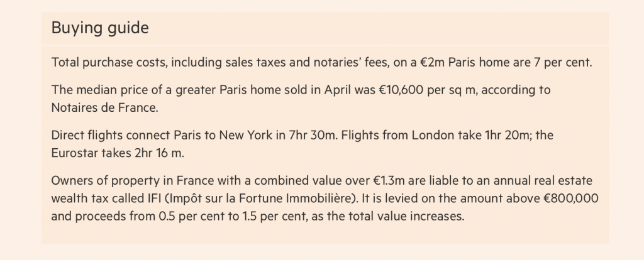This screenshot has height=260, width=644.
Task: Select the '7 per cent' figure
Action: coord(563,63)
